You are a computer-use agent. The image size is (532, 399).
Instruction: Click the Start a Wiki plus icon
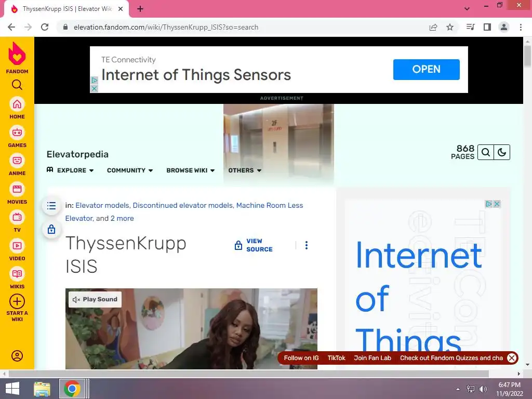point(17,301)
